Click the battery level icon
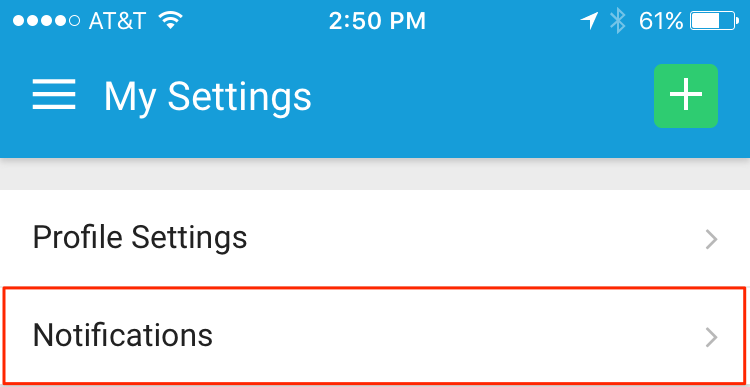 click(714, 21)
